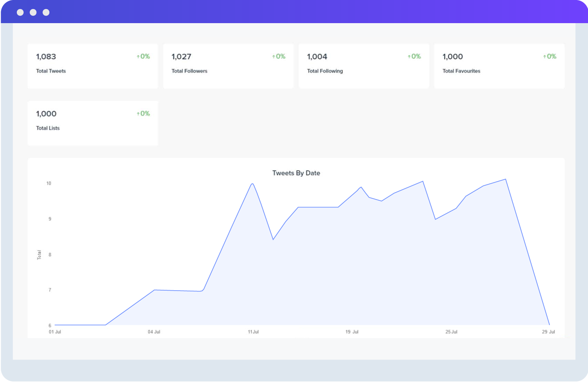This screenshot has width=588, height=382.
Task: Click the first window control dot
Action: coord(20,13)
